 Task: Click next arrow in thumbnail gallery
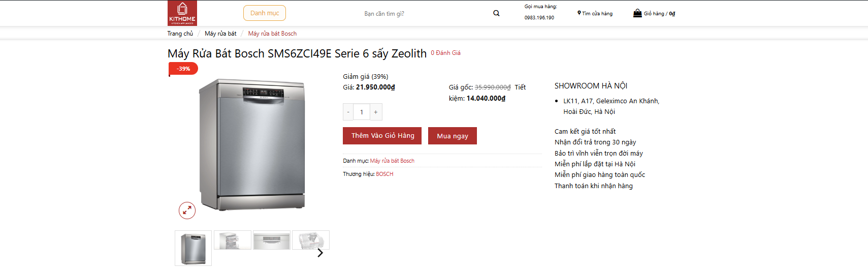point(320,253)
